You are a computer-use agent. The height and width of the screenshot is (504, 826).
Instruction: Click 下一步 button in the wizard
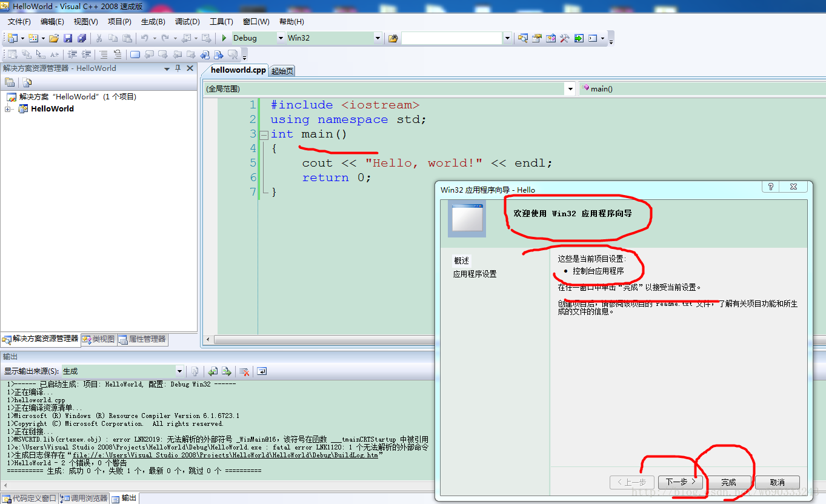pyautogui.click(x=680, y=482)
